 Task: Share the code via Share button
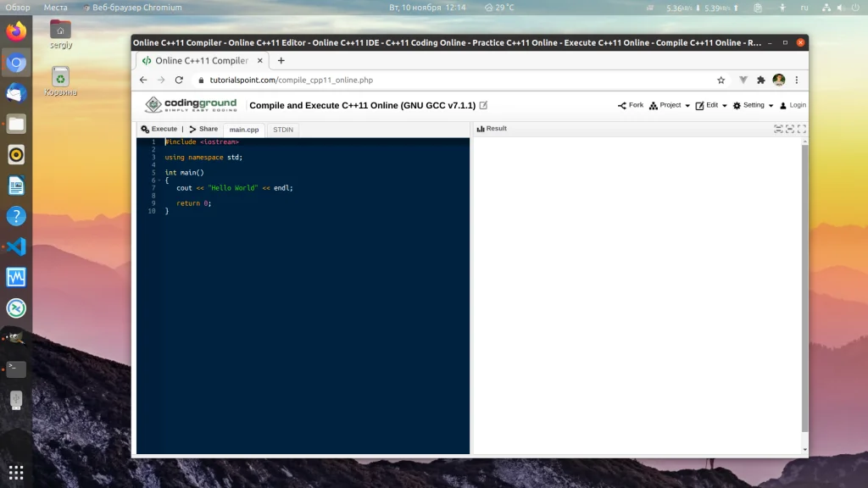(x=203, y=129)
